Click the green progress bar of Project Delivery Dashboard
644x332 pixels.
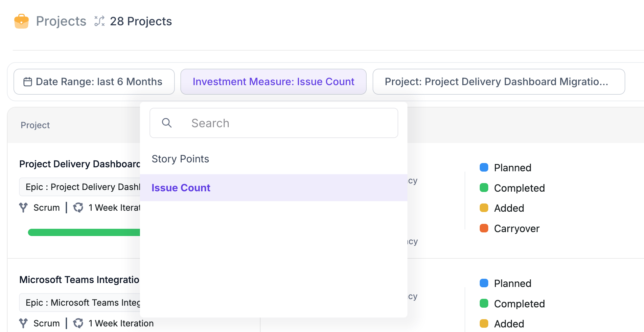coord(84,232)
